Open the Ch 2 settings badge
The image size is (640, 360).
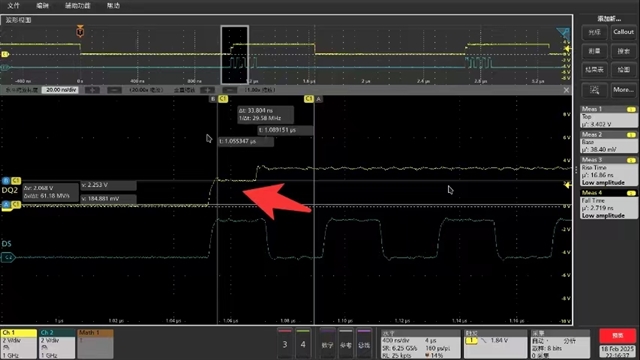click(x=57, y=344)
